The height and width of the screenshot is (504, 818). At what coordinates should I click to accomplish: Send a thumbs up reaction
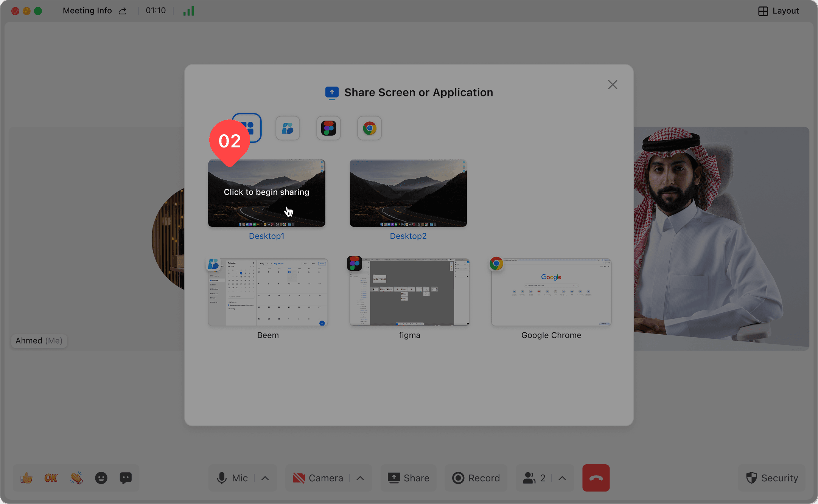coord(26,478)
